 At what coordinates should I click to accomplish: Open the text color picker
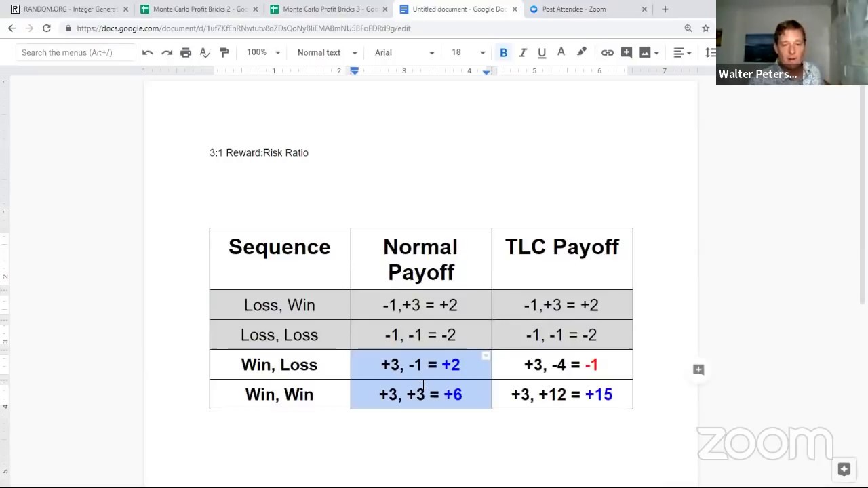click(x=561, y=52)
